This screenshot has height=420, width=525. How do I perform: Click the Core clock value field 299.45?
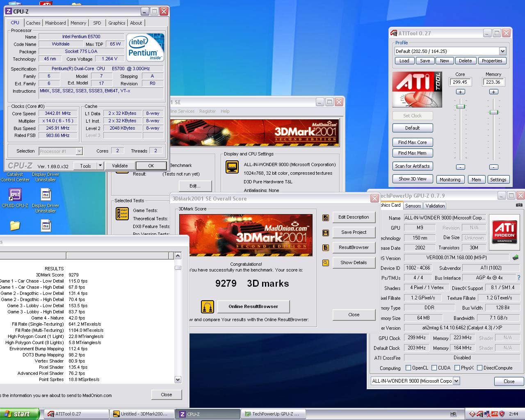tap(460, 82)
